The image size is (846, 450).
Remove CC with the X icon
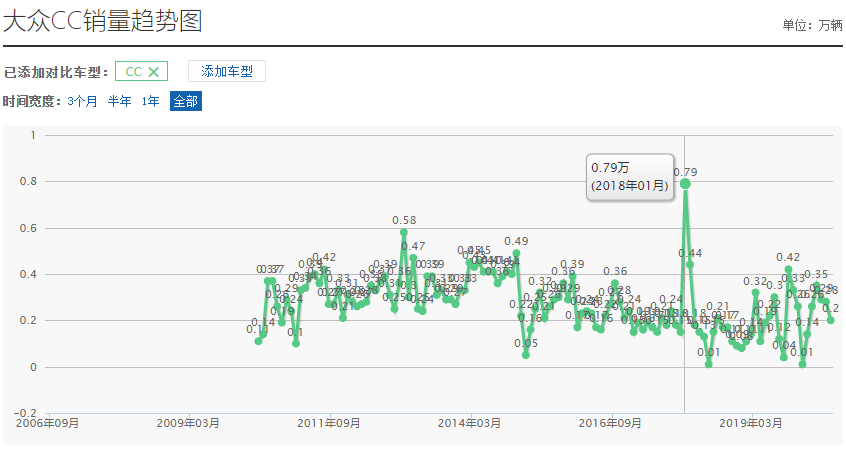(x=153, y=72)
